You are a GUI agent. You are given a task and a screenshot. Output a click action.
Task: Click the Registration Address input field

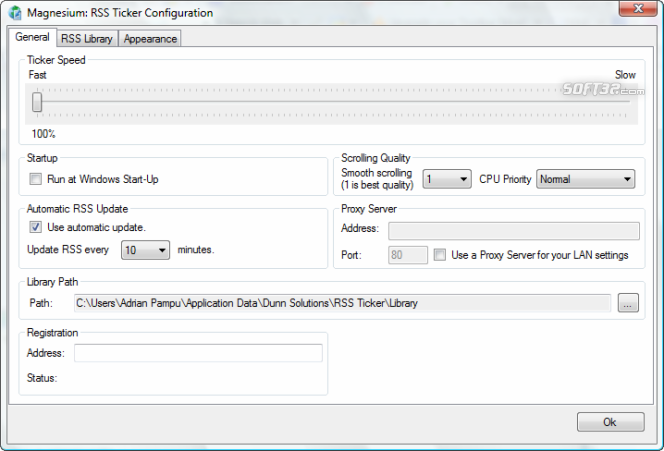198,353
